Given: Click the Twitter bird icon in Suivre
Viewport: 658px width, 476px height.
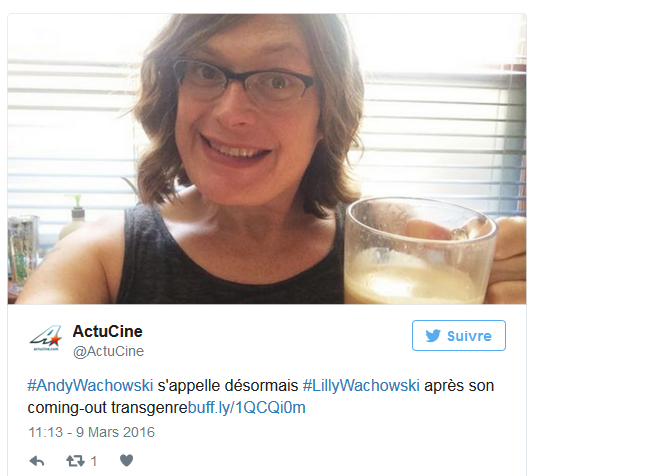Looking at the screenshot, I should click(433, 336).
